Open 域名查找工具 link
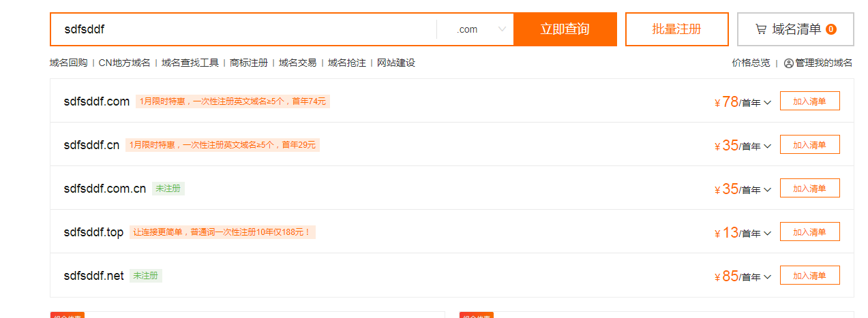868x318 pixels. coord(190,63)
